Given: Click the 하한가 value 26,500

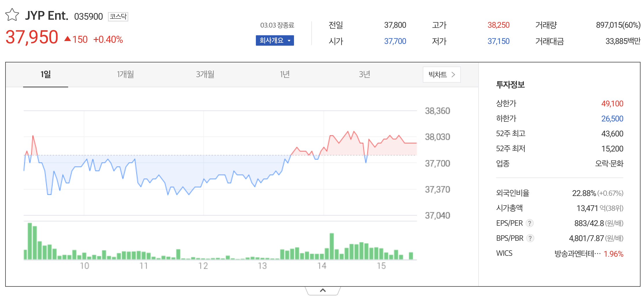Looking at the screenshot, I should tap(612, 119).
